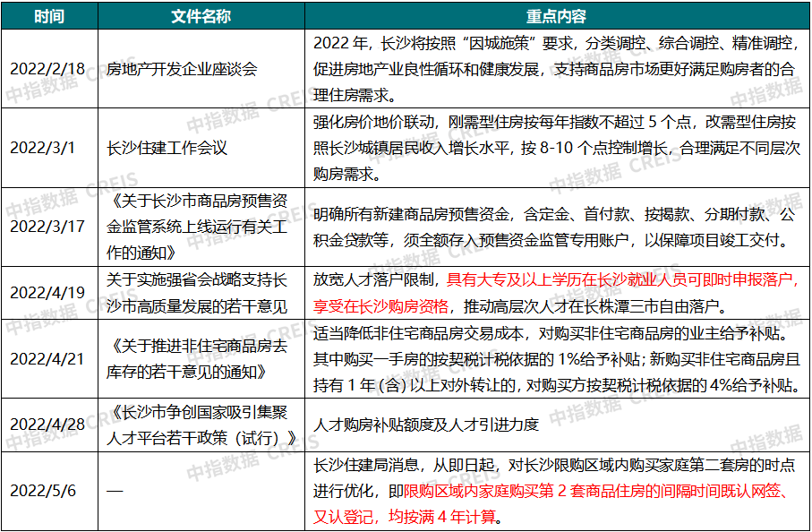812x532 pixels.
Task: Select the date cell 2022/3/1
Action: [x=42, y=148]
